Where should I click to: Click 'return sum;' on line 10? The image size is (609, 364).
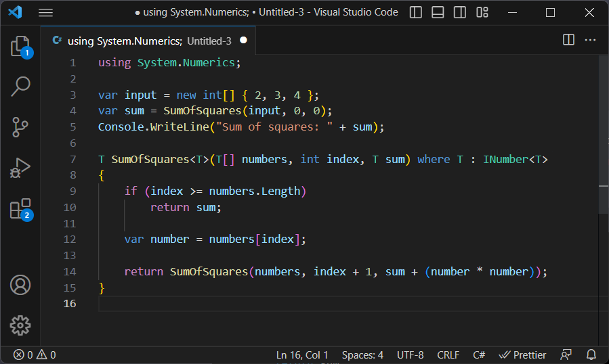(186, 207)
